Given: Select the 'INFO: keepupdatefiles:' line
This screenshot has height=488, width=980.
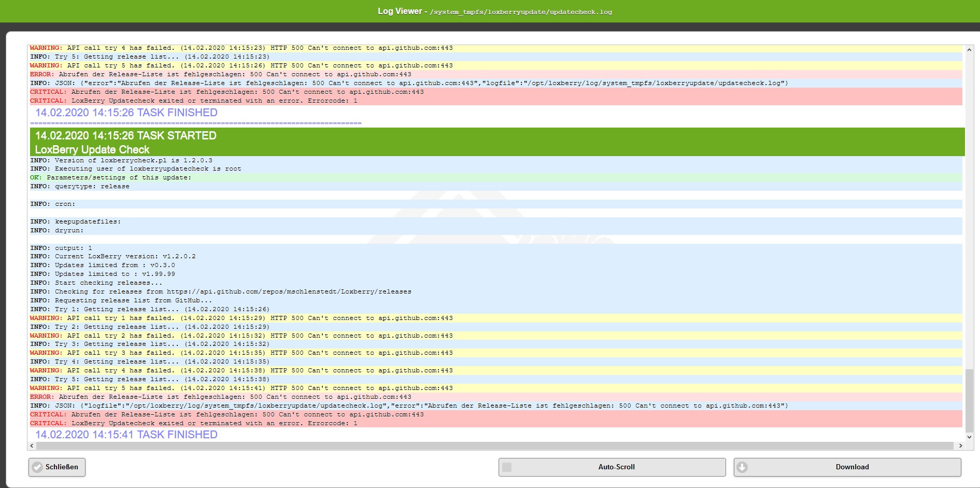Looking at the screenshot, I should click(x=496, y=221).
